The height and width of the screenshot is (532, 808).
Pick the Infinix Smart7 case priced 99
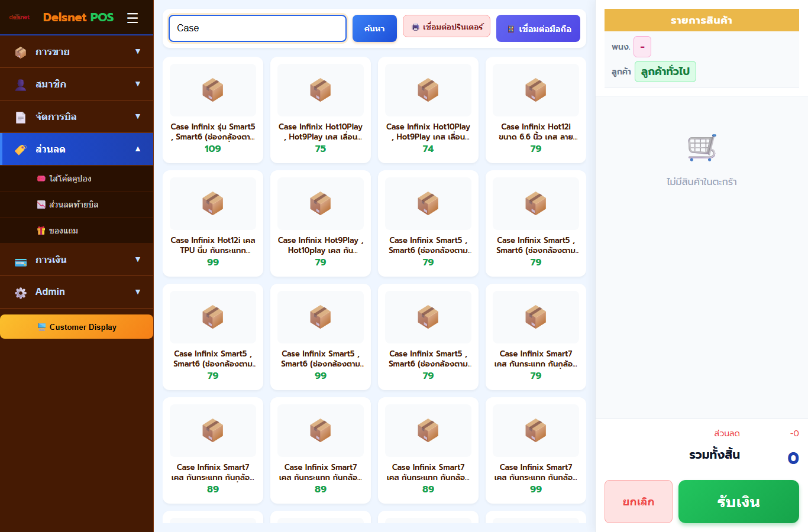(536, 450)
